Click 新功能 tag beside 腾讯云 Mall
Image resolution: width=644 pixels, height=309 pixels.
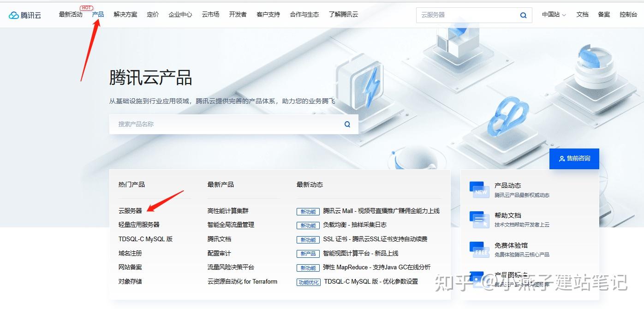(308, 211)
